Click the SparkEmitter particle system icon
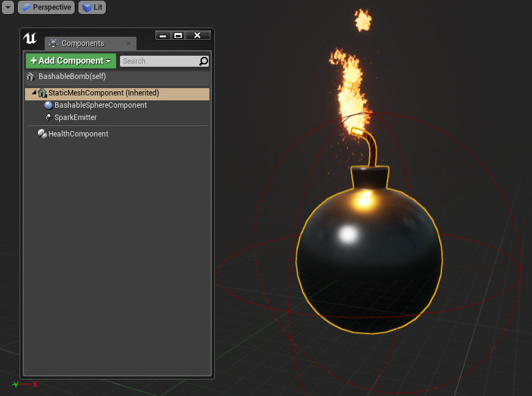 (48, 117)
